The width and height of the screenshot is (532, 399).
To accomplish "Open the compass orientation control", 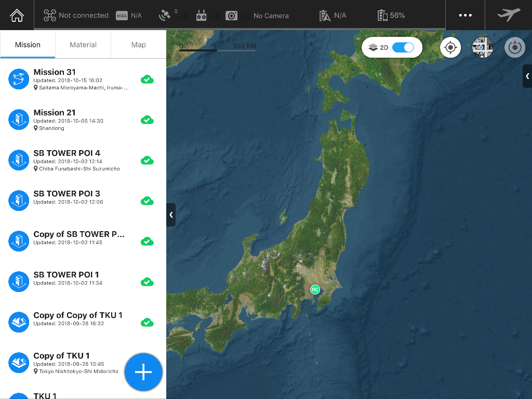I will click(515, 47).
